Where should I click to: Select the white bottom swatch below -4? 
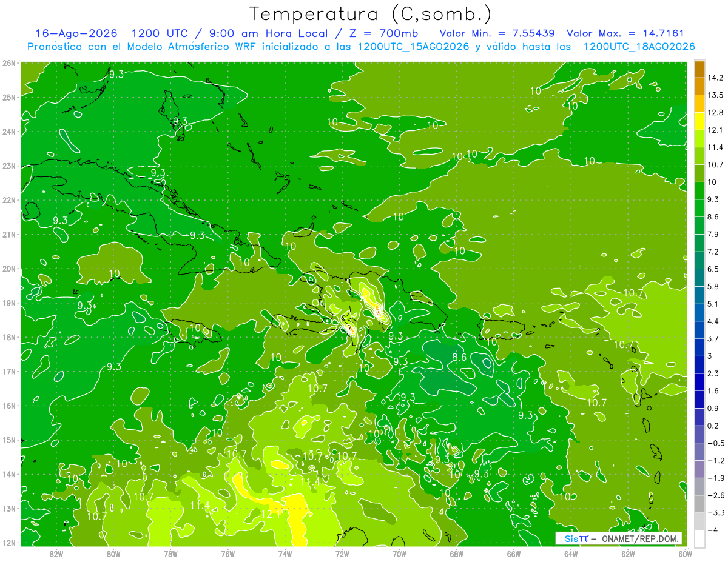699,538
